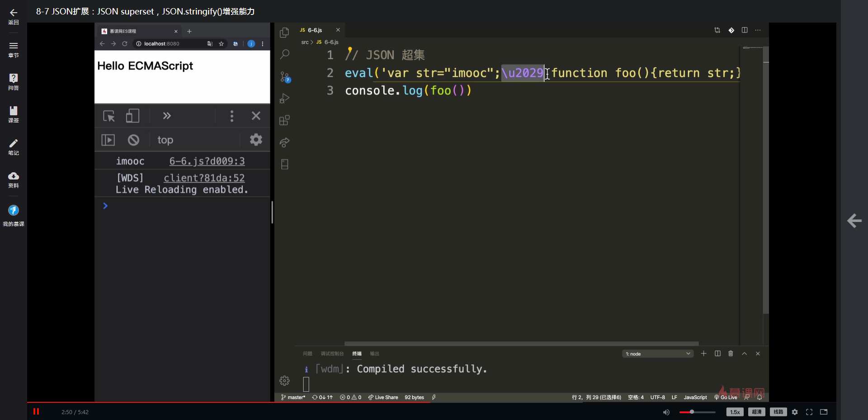
Task: Open the VS Code Explorer icon
Action: (x=284, y=33)
